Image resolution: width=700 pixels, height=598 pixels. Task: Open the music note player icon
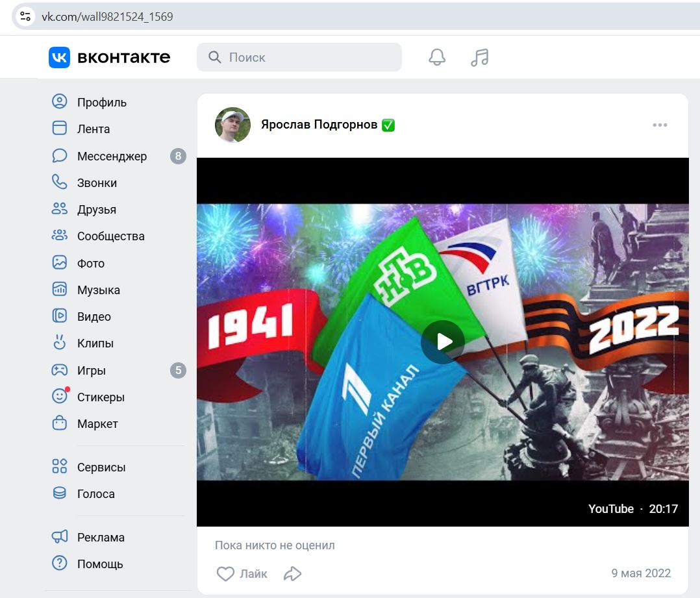pos(479,57)
